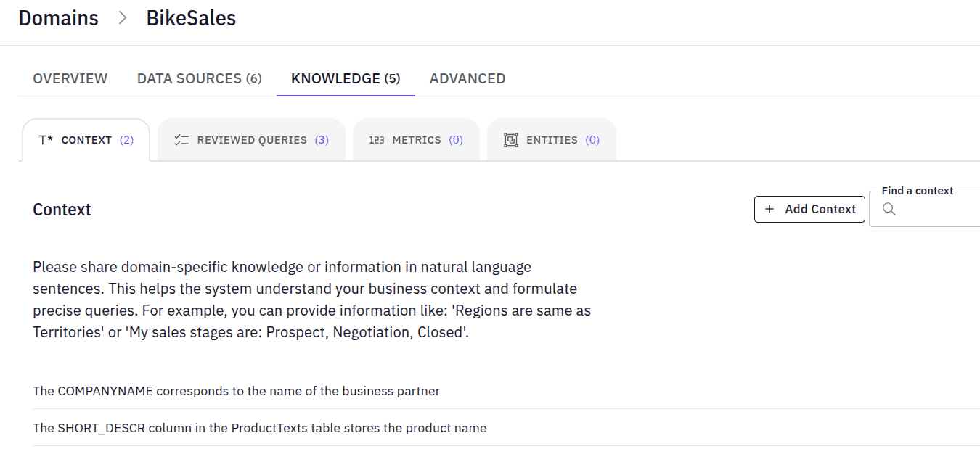
Task: Select the checklist icon beside Reviewed Queries
Action: pos(181,139)
